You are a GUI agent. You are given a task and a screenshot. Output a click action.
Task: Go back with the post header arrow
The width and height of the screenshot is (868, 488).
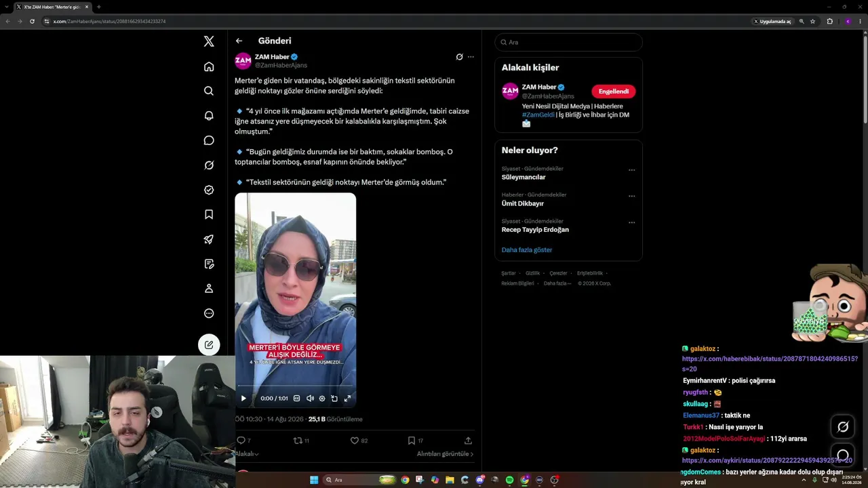(x=239, y=41)
